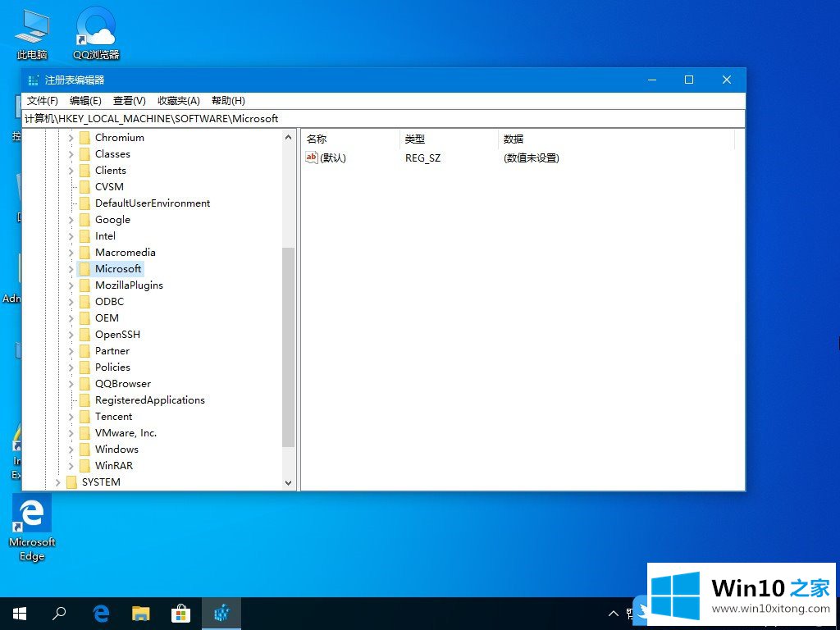Screen dimensions: 840x630
Task: Select the SYSTEM tree item label
Action: [101, 482]
